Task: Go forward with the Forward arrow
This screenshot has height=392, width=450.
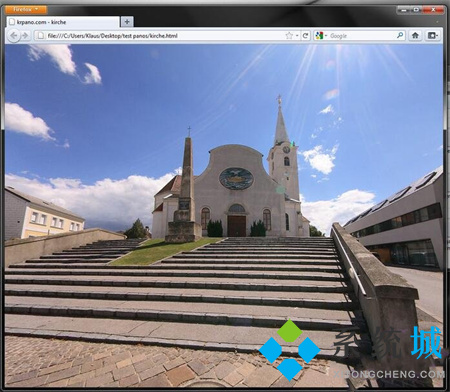Action: tap(25, 36)
